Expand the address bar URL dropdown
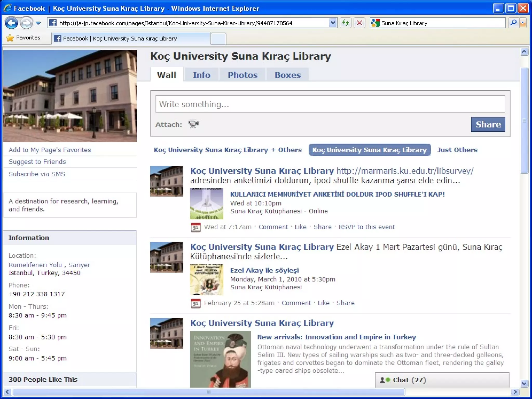 pyautogui.click(x=332, y=23)
